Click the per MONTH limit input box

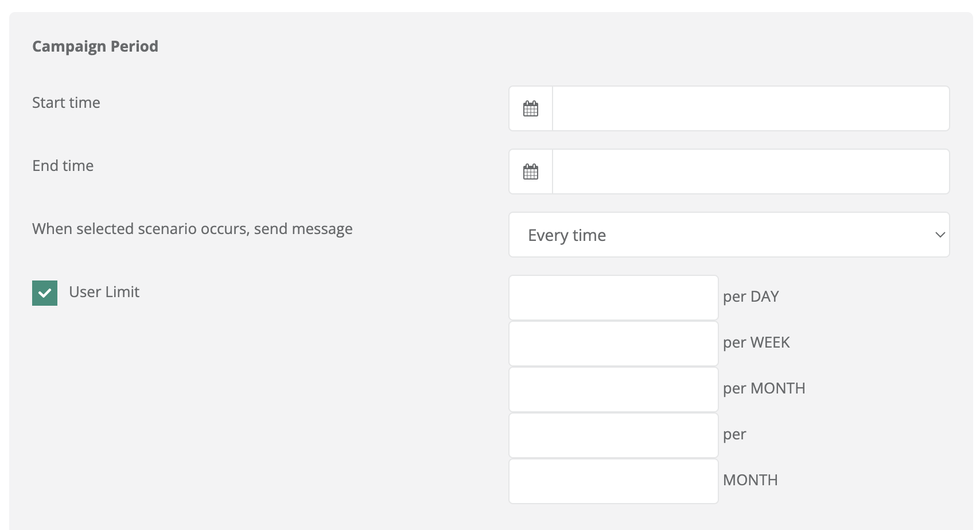pos(613,389)
